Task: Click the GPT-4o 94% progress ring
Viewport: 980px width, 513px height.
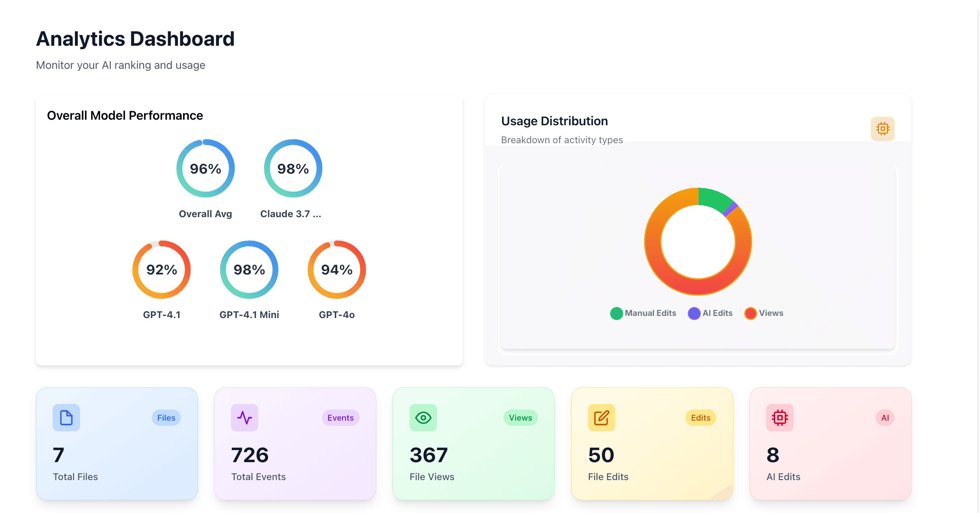Action: [x=337, y=270]
